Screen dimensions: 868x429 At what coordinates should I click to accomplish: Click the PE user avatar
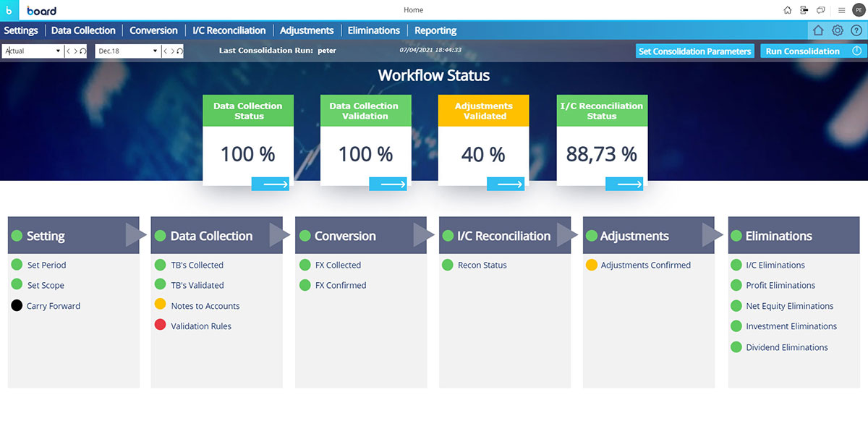tap(859, 10)
